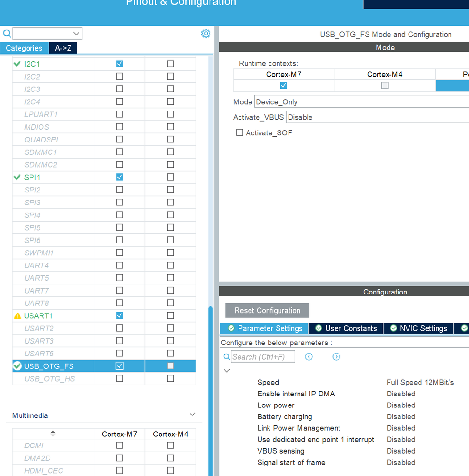469x476 pixels.
Task: Uncheck I2C1 Cortex-M7 checkbox
Action: click(x=120, y=64)
